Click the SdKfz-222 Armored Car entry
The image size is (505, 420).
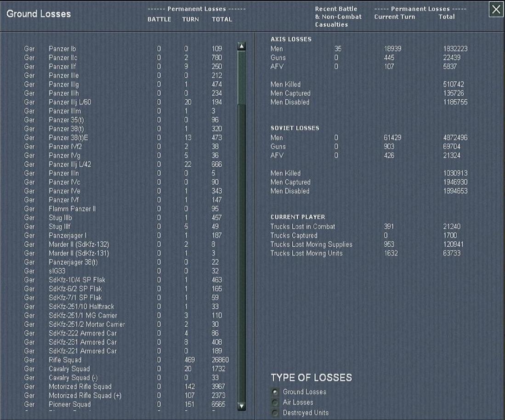coord(83,333)
